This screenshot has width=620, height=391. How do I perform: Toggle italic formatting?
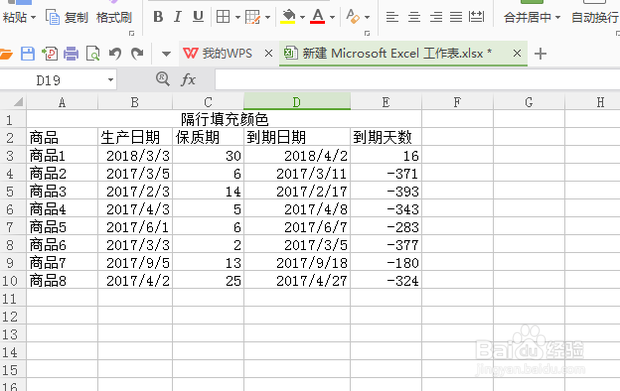tap(178, 17)
